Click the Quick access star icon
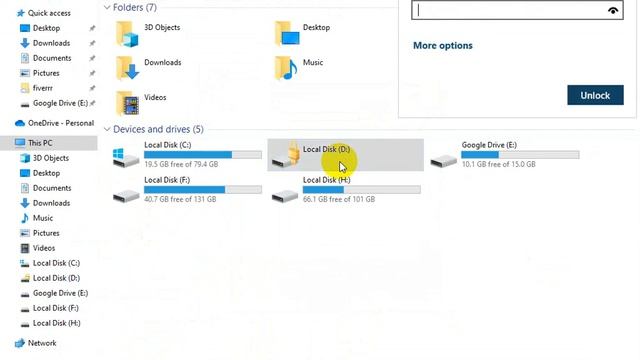Image resolution: width=640 pixels, height=360 pixels. [x=20, y=13]
